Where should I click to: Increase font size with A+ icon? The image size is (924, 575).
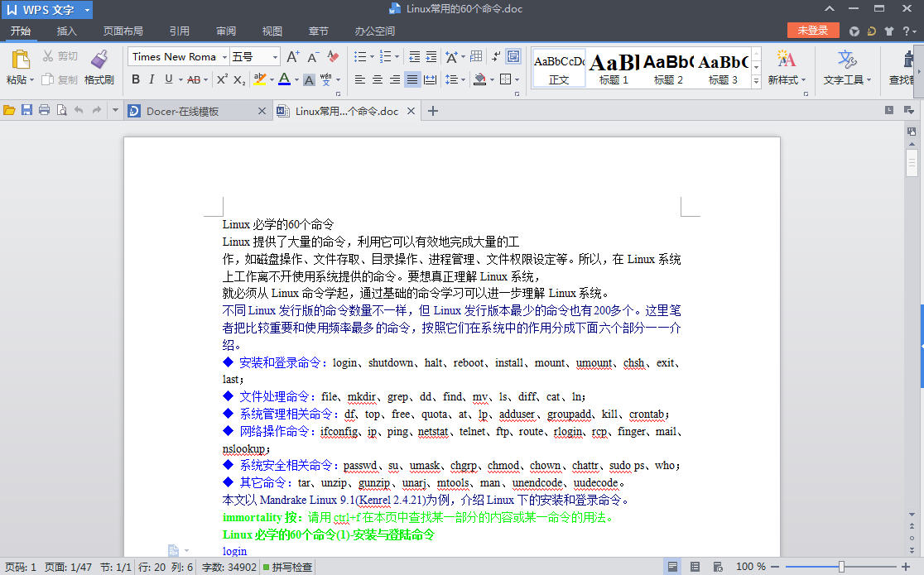(293, 56)
